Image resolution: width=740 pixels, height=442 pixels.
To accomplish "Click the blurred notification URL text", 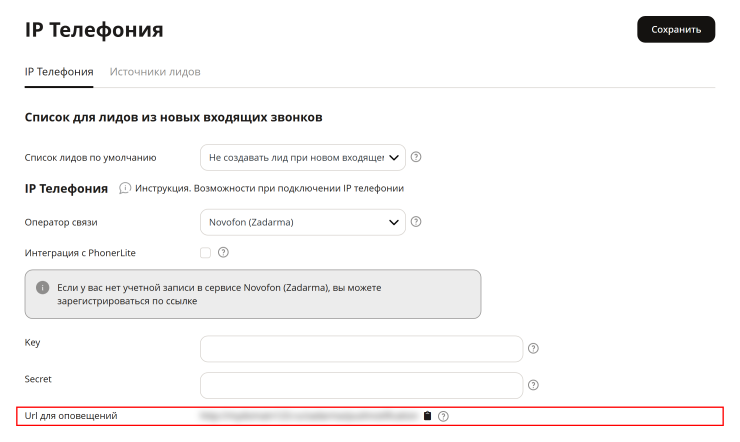I will point(309,416).
